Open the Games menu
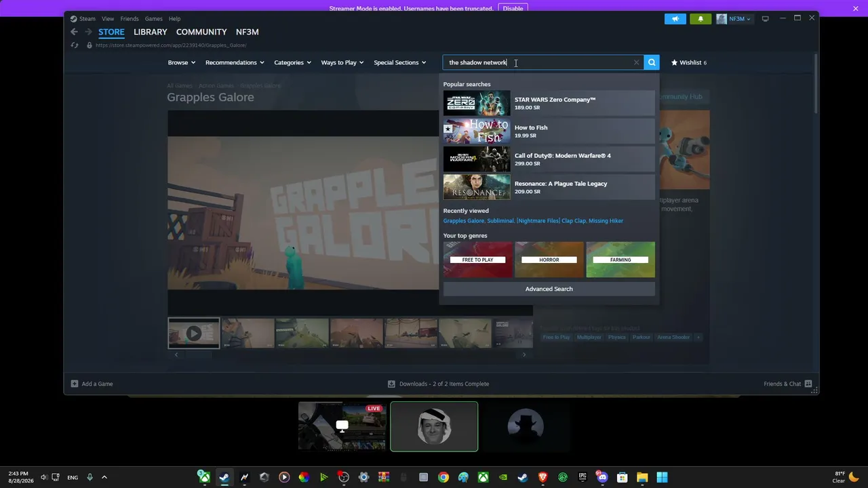The width and height of the screenshot is (868, 488). pos(154,19)
